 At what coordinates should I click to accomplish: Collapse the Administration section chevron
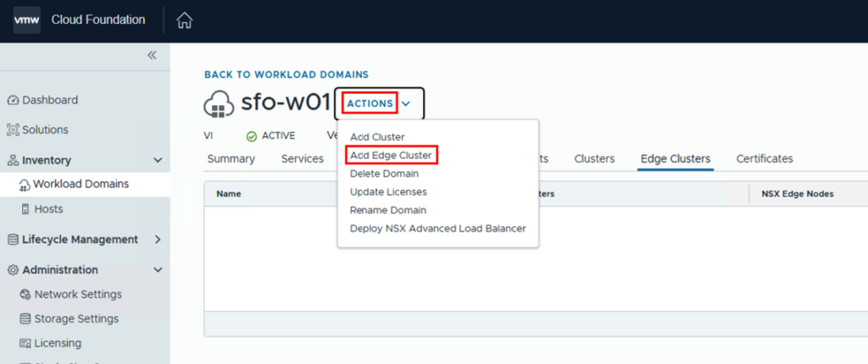point(158,271)
